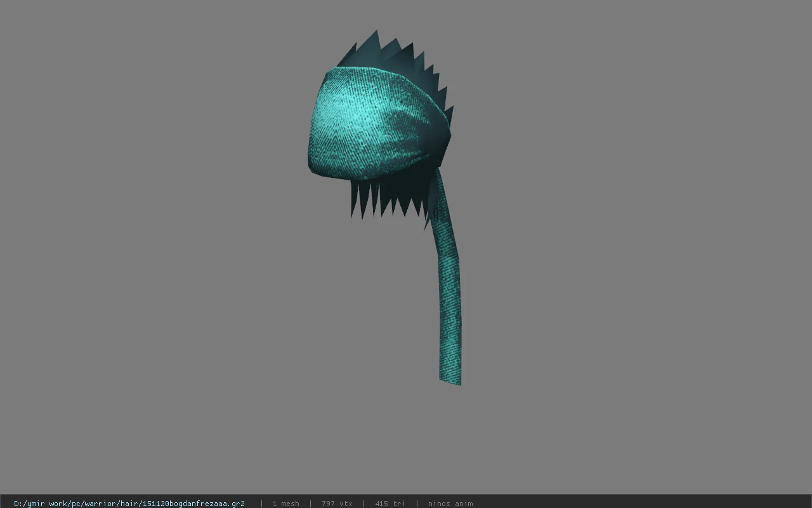Click the '1 mesh' status entry
Image resolution: width=812 pixels, height=508 pixels.
pyautogui.click(x=285, y=504)
